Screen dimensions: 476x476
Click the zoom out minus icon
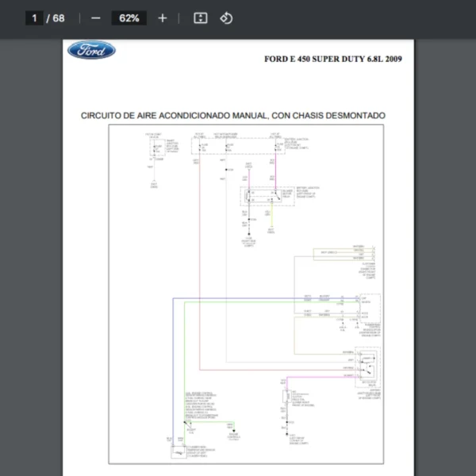[95, 17]
